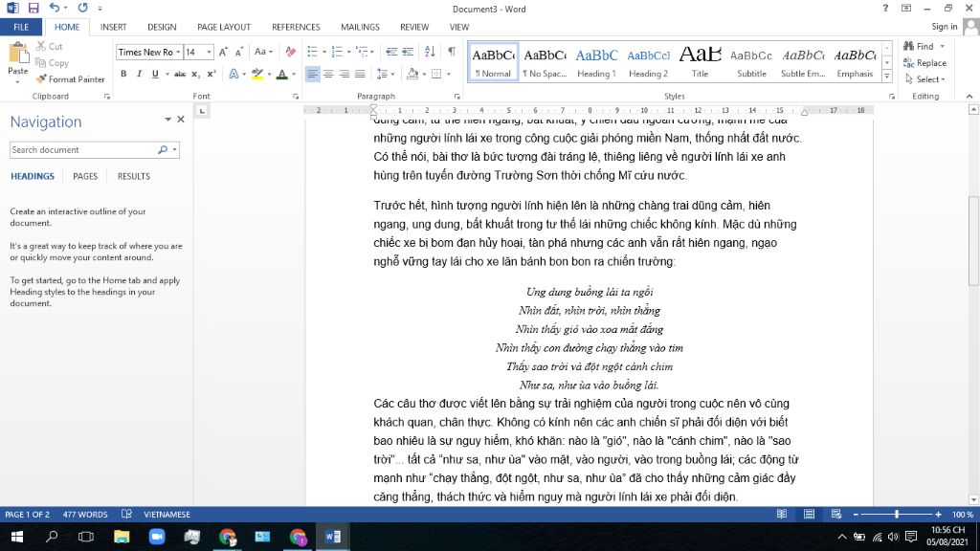Click the Text Effects glowing A icon
Image resolution: width=980 pixels, height=551 pixels.
[234, 74]
